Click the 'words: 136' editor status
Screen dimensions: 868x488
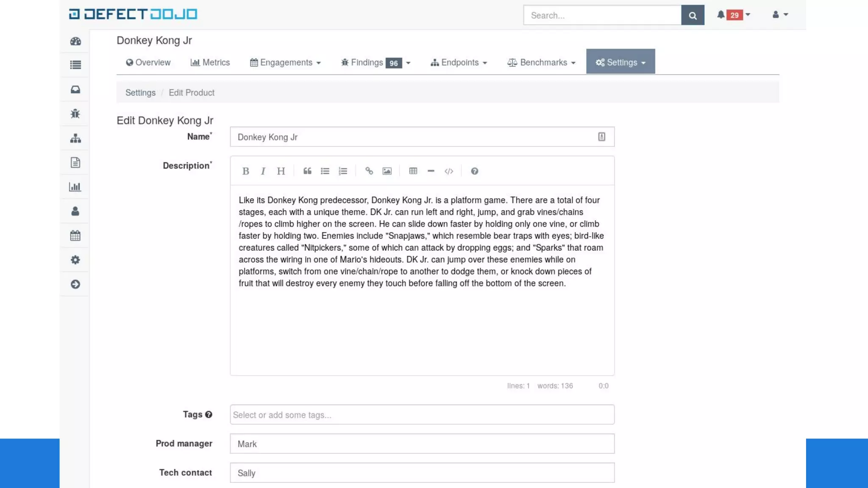point(555,386)
